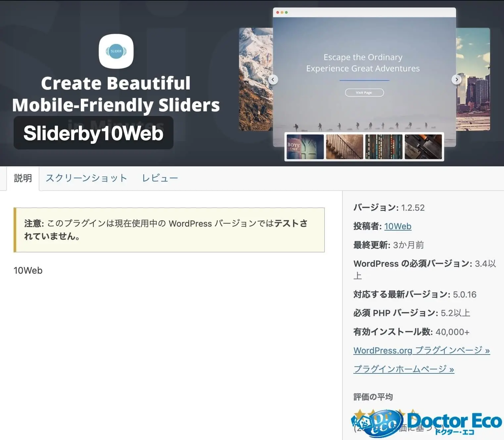504x440 pixels.
Task: Click the WordPress の必須バージョン 3.4以上 text
Action: pos(425,270)
